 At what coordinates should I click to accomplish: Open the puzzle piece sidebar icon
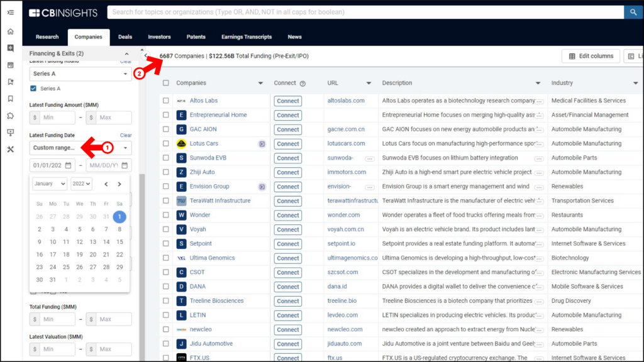11,116
